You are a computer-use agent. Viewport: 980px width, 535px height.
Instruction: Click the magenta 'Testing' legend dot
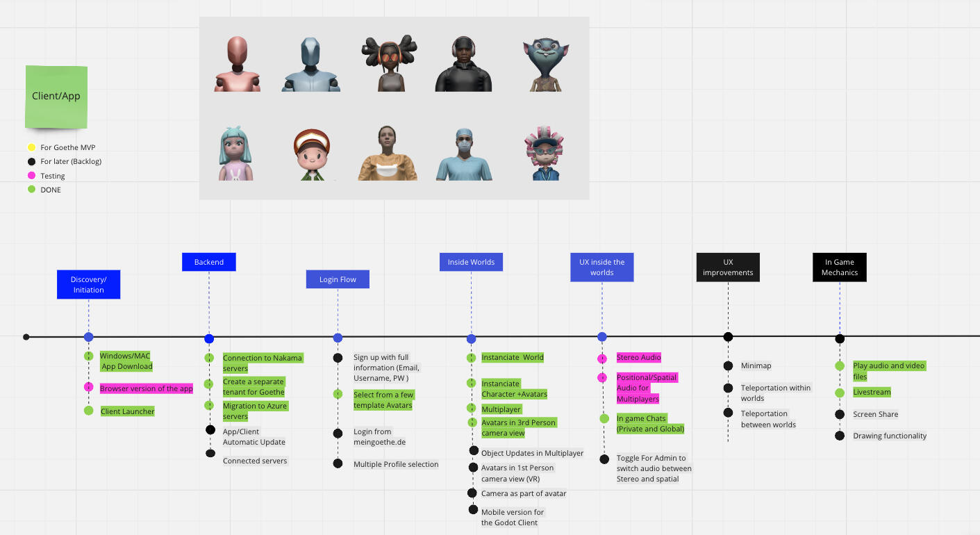tap(31, 176)
